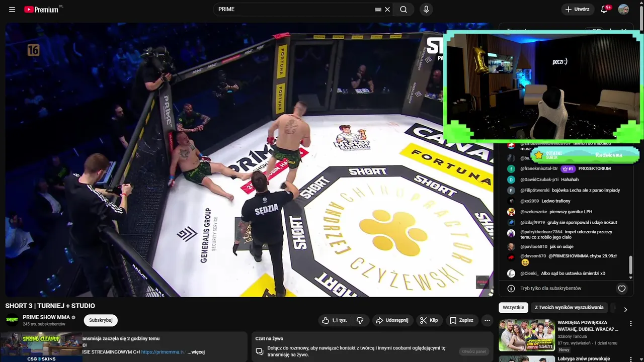Click @DawidCzubak-p1l chat avatar

(x=511, y=179)
